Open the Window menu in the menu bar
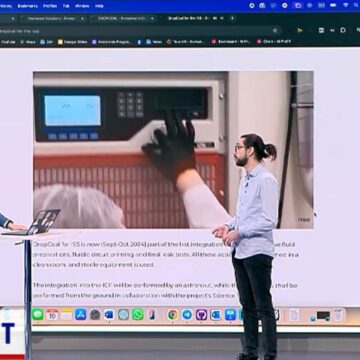The width and height of the screenshot is (360, 360). coord(82,6)
